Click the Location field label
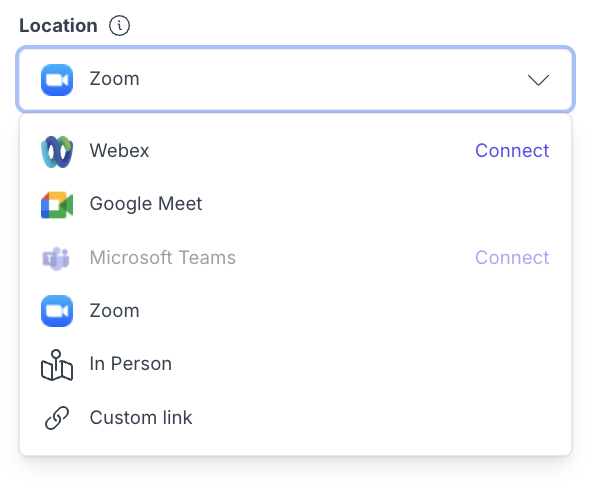Screen dimensions: 594x482 58,26
